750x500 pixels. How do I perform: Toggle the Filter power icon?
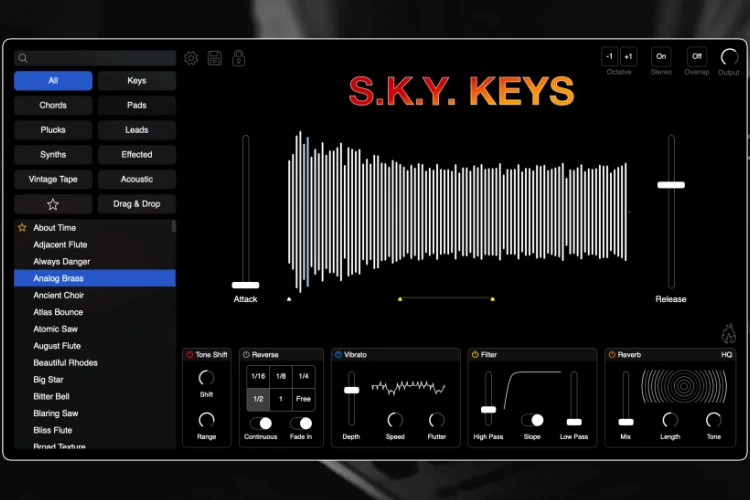click(474, 355)
